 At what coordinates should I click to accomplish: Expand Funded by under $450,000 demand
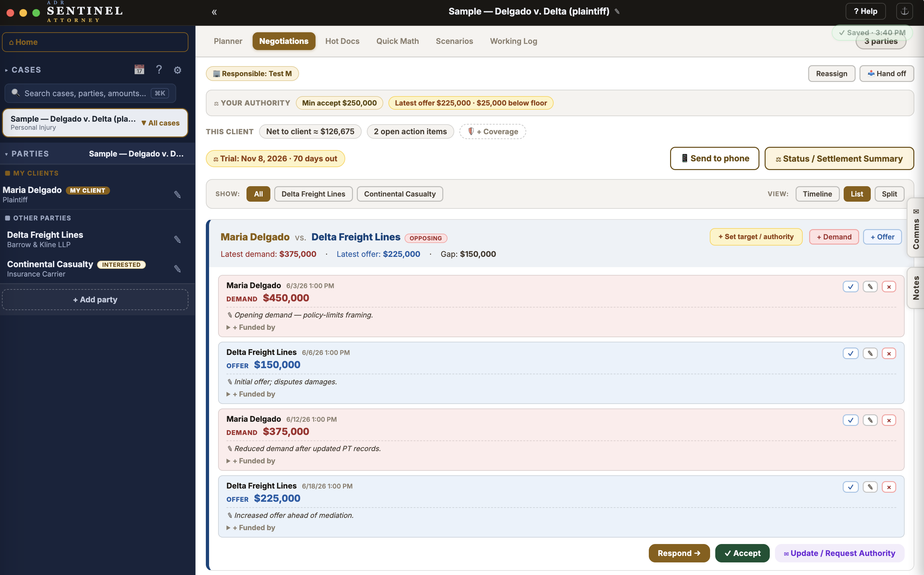[251, 328]
